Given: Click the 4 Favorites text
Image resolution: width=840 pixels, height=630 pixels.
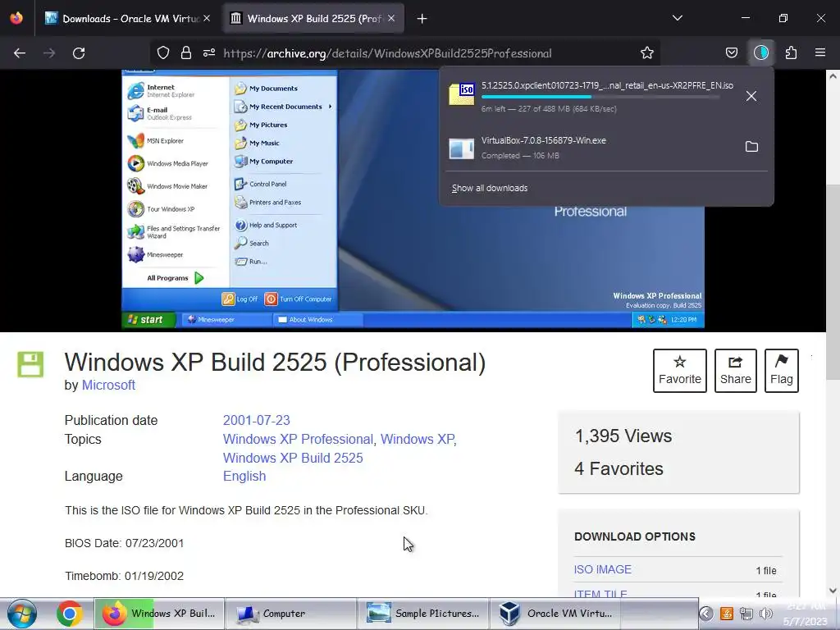Looking at the screenshot, I should pyautogui.click(x=619, y=468).
